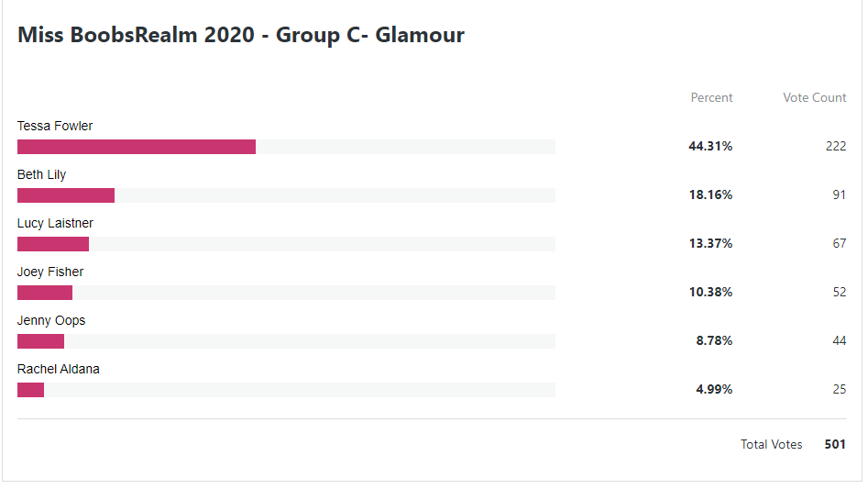Select the Lucy Laistner name label
This screenshot has height=489, width=868.
(55, 223)
